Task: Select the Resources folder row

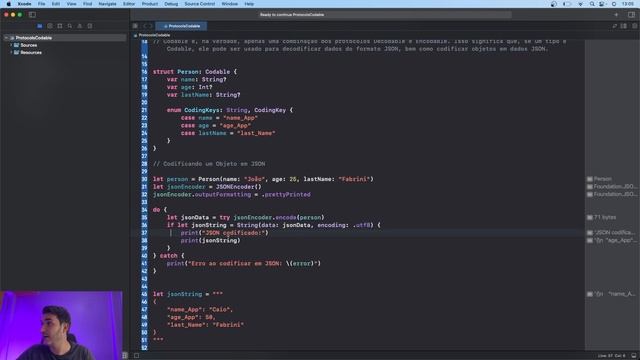Action: [x=64, y=52]
